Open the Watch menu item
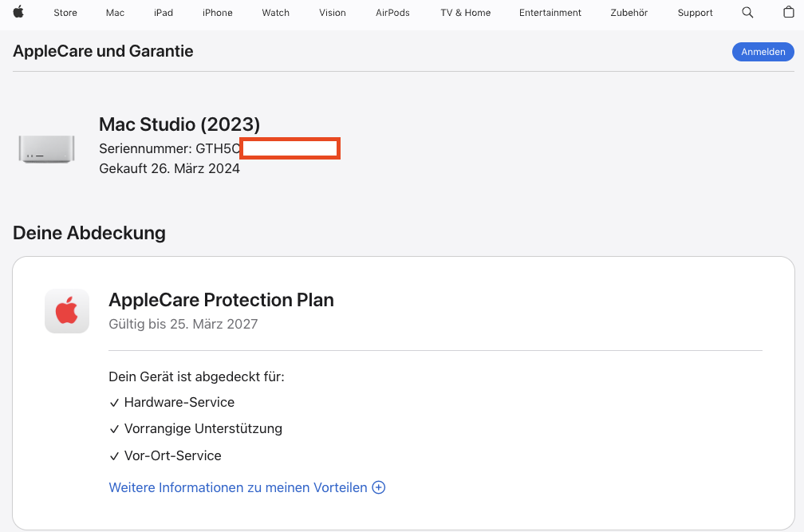Viewport: 804px width, 532px height. [275, 13]
